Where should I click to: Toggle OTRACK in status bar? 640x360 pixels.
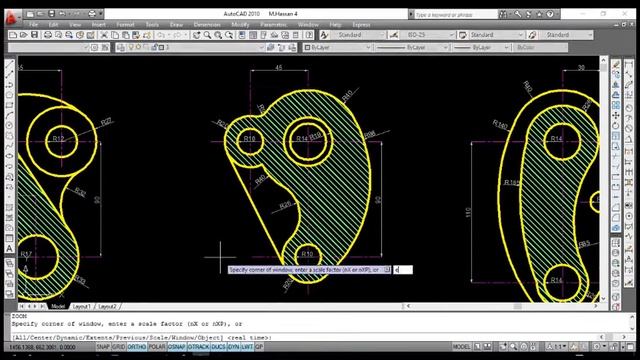tap(198, 347)
